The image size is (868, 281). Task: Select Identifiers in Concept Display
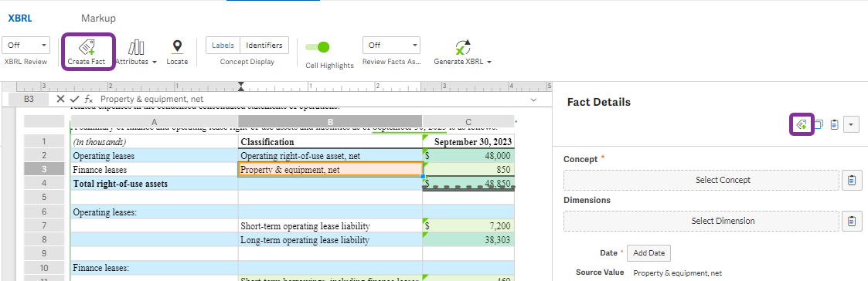[264, 46]
